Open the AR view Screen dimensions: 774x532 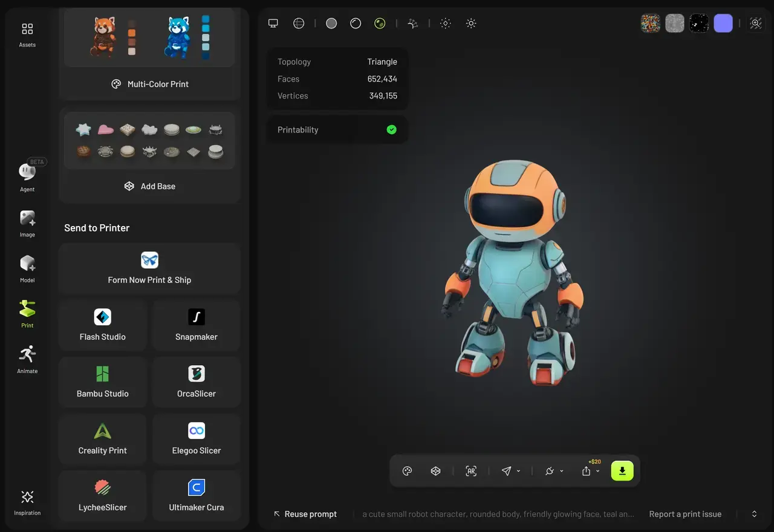(471, 471)
